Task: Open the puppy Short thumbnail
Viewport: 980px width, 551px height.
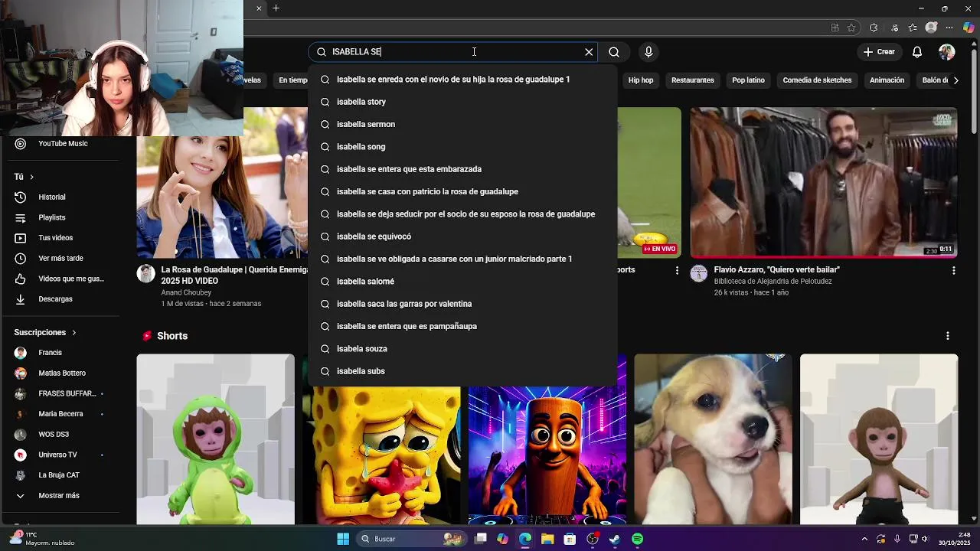Action: (x=713, y=439)
